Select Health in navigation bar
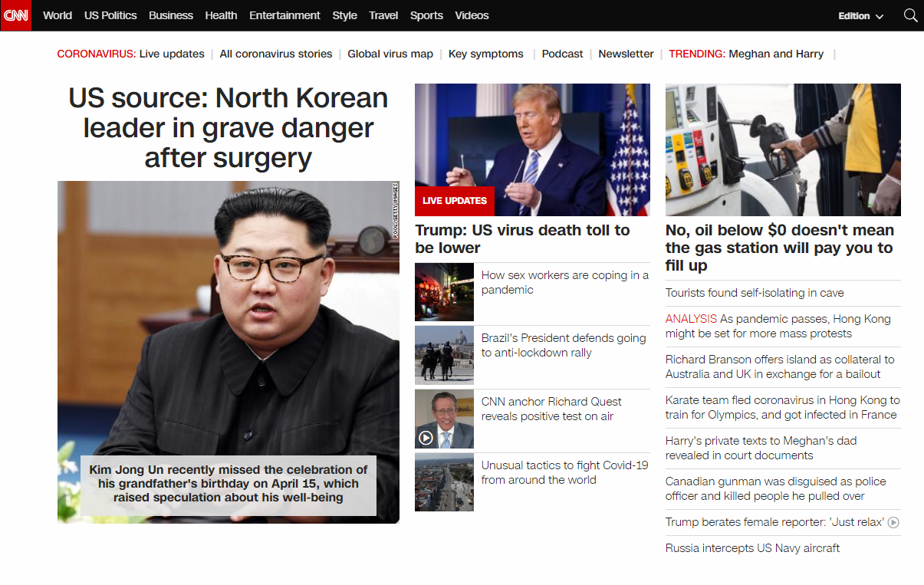 click(221, 15)
